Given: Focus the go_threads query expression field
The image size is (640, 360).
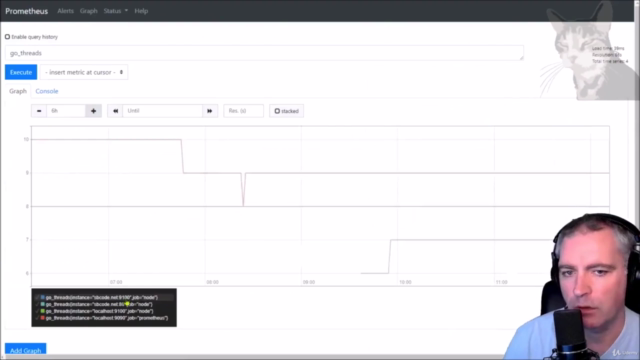Looking at the screenshot, I should pos(264,53).
